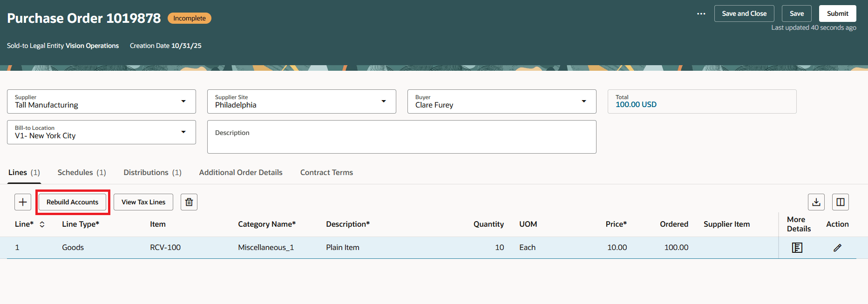This screenshot has height=304, width=868.
Task: Click the Save button
Action: coord(797,14)
